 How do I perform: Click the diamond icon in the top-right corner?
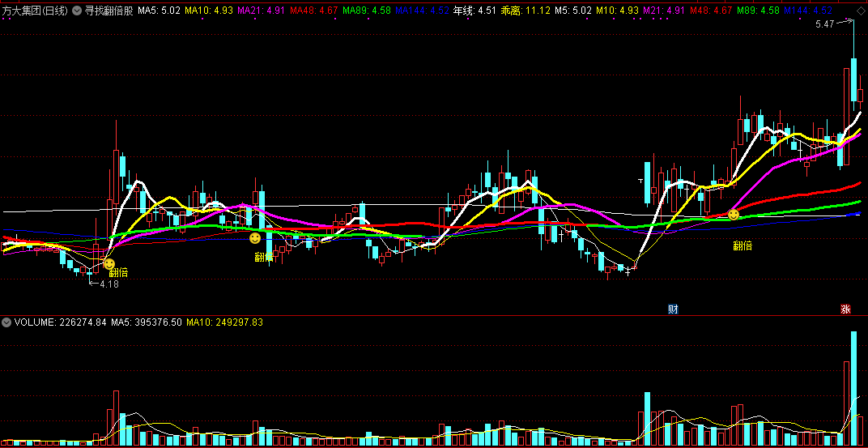click(x=860, y=10)
